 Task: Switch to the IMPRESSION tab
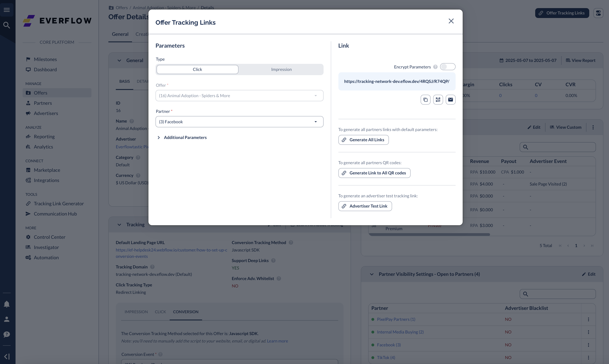(136, 312)
